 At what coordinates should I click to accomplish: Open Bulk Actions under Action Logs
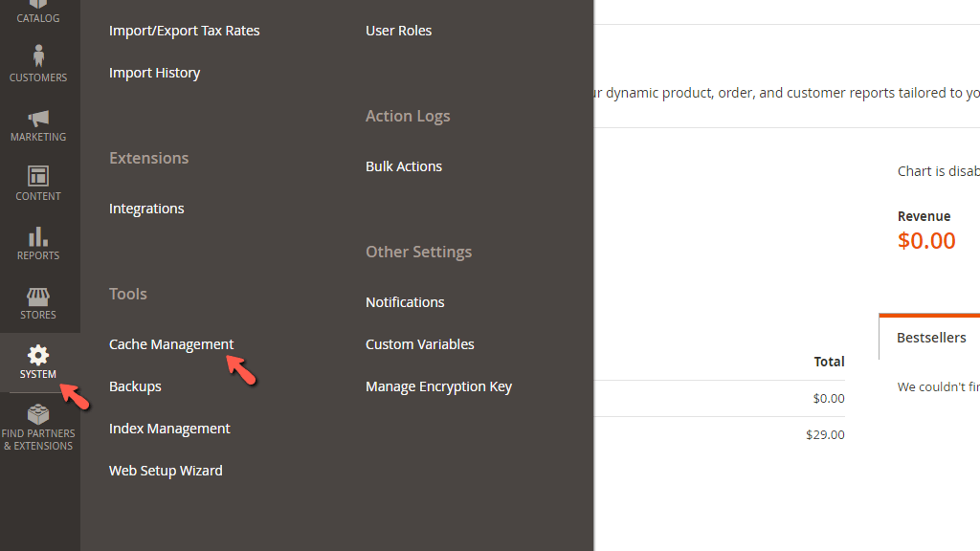(404, 165)
